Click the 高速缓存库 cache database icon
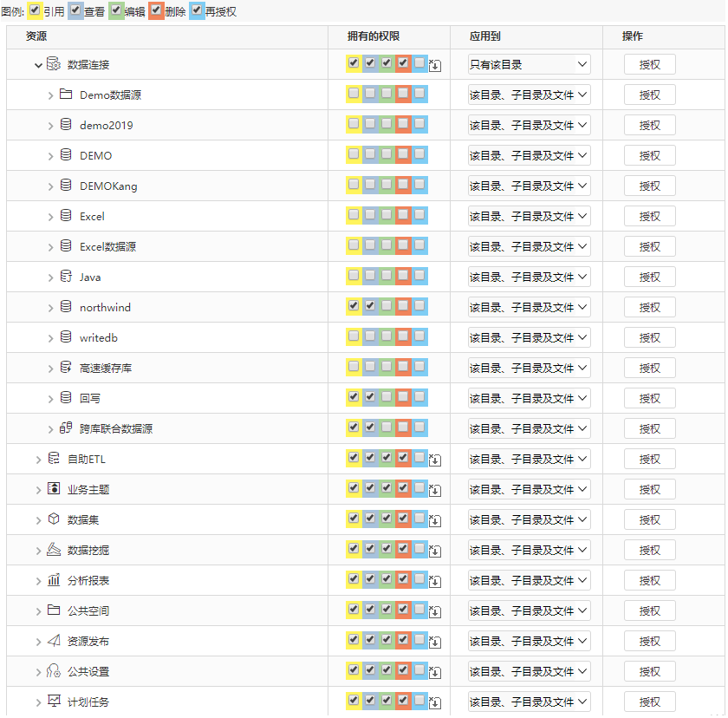728x718 pixels. 66,368
